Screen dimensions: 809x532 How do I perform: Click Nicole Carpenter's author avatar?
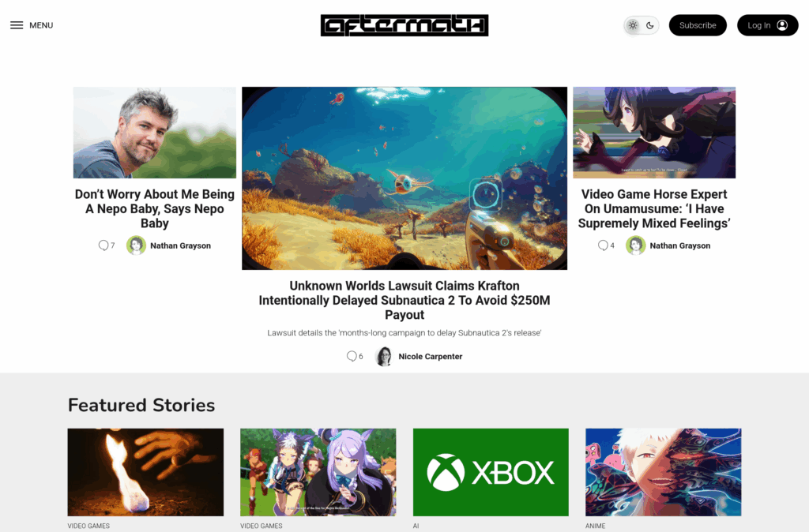384,356
